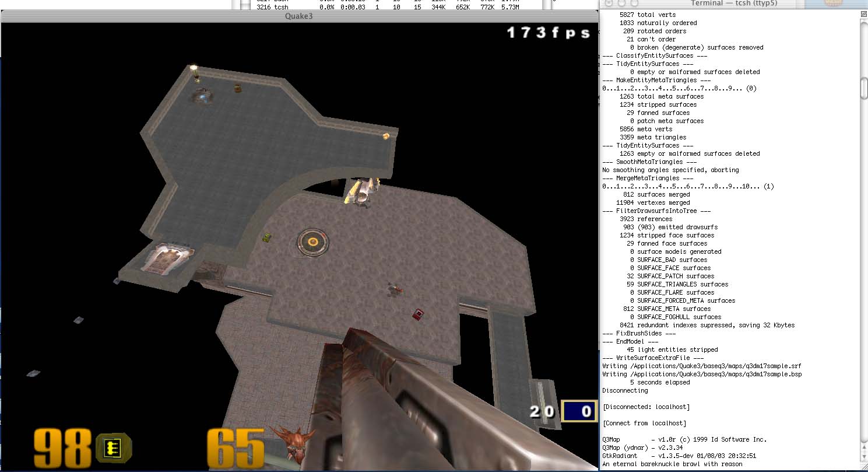The width and height of the screenshot is (868, 472).
Task: Click the circular jump pad on floor
Action: tap(313, 241)
